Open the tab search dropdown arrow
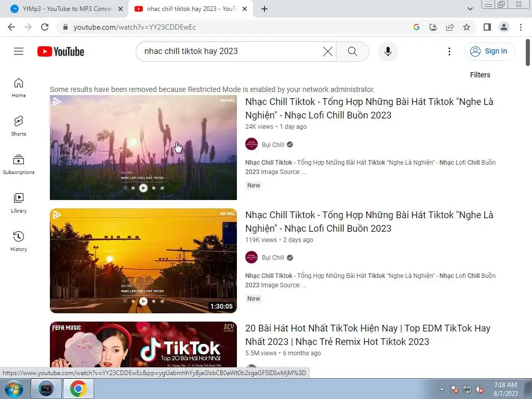Viewport: 532px width, 399px height. coord(470,9)
